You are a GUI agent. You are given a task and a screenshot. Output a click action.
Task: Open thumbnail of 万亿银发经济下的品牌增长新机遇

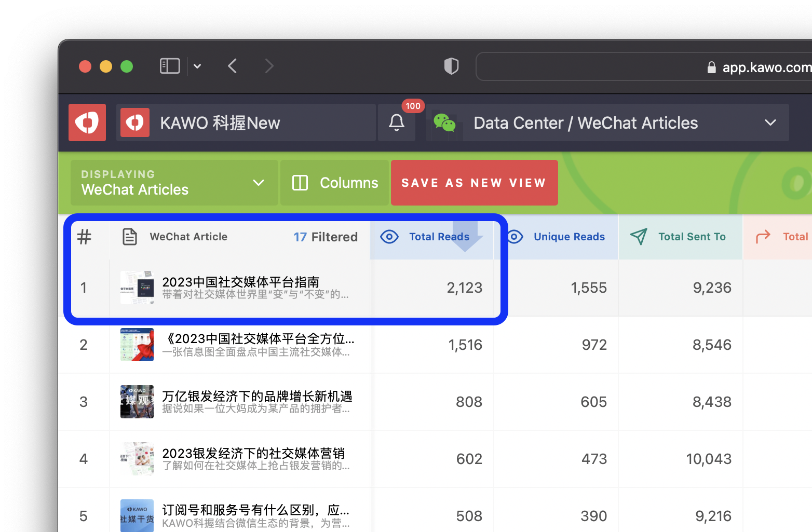(x=137, y=402)
